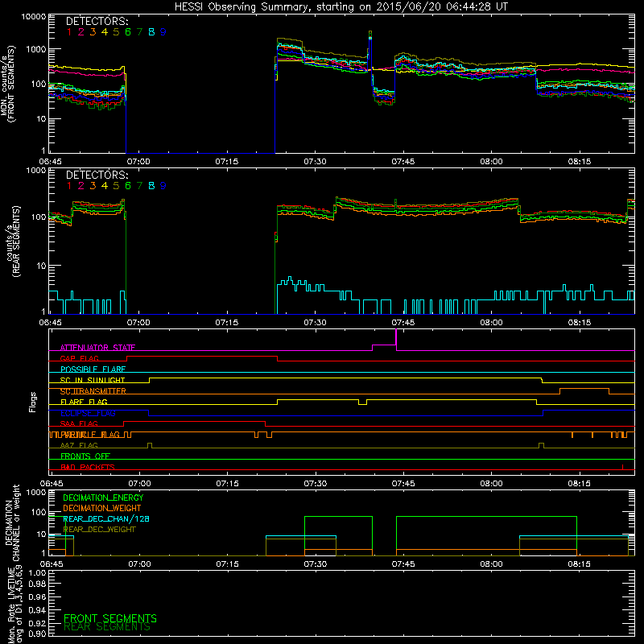Click the 07:30 time tick under the front segments plot

coord(315,162)
